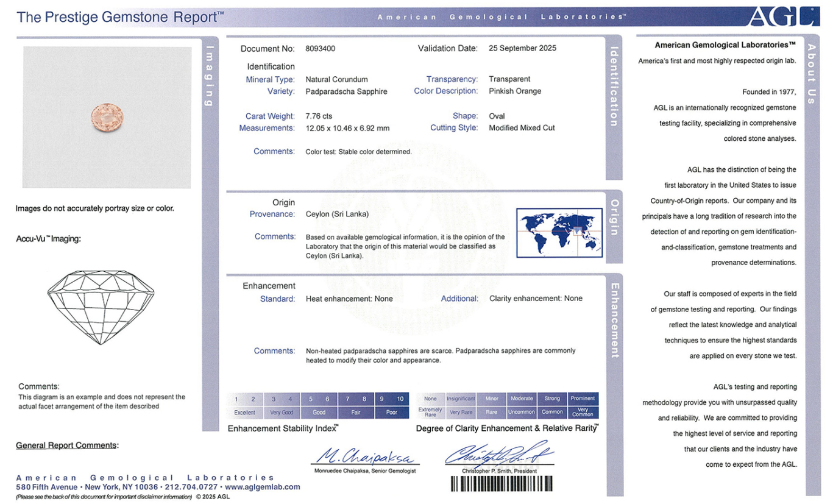
Task: Click the barcode below the signatures
Action: tap(502, 484)
